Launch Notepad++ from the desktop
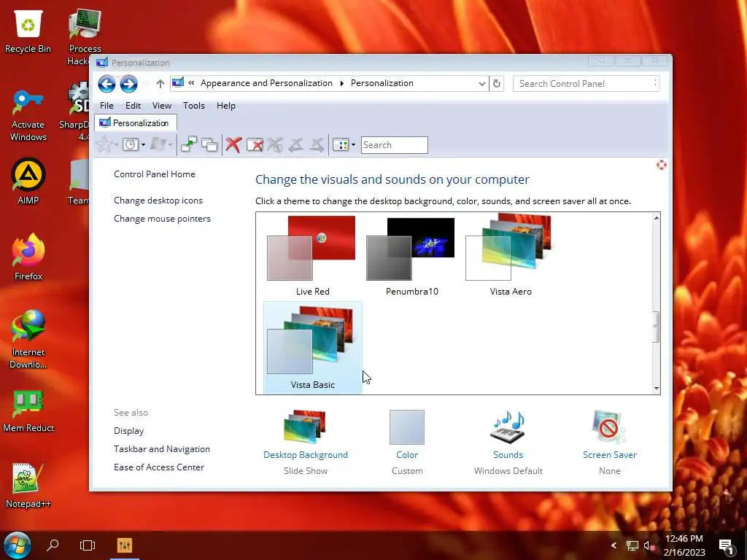This screenshot has height=560, width=747. click(x=28, y=485)
